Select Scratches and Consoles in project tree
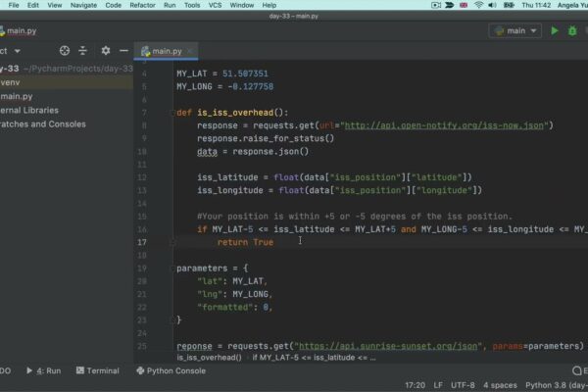Image resolution: width=588 pixels, height=392 pixels. coord(43,124)
